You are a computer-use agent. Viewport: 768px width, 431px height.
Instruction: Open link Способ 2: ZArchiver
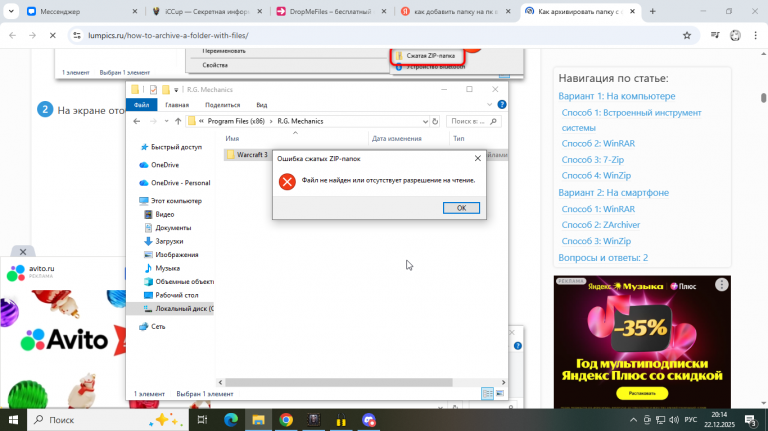[600, 225]
